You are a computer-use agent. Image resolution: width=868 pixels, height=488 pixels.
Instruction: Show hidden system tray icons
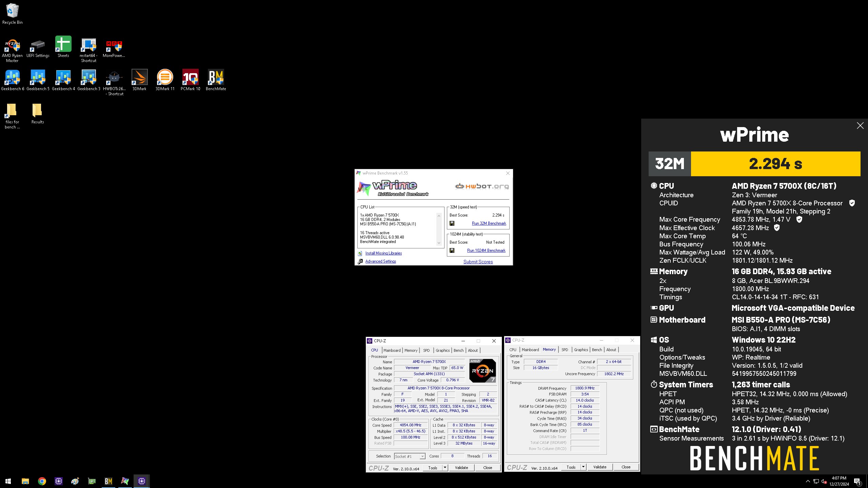click(x=808, y=481)
